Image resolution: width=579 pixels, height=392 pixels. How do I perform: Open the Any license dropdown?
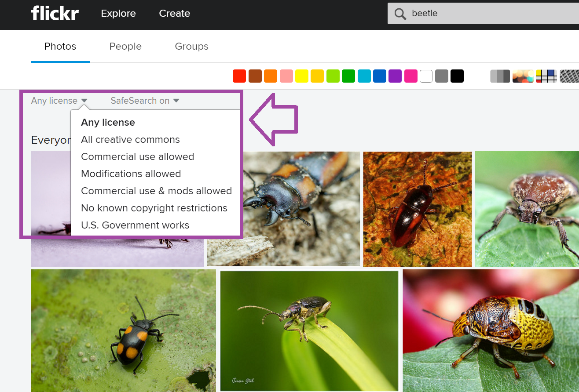(x=59, y=101)
